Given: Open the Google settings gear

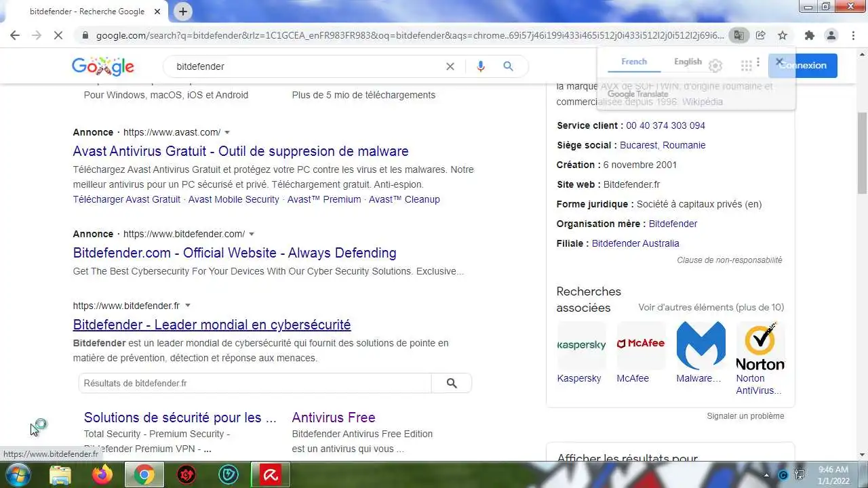Looking at the screenshot, I should click(715, 66).
